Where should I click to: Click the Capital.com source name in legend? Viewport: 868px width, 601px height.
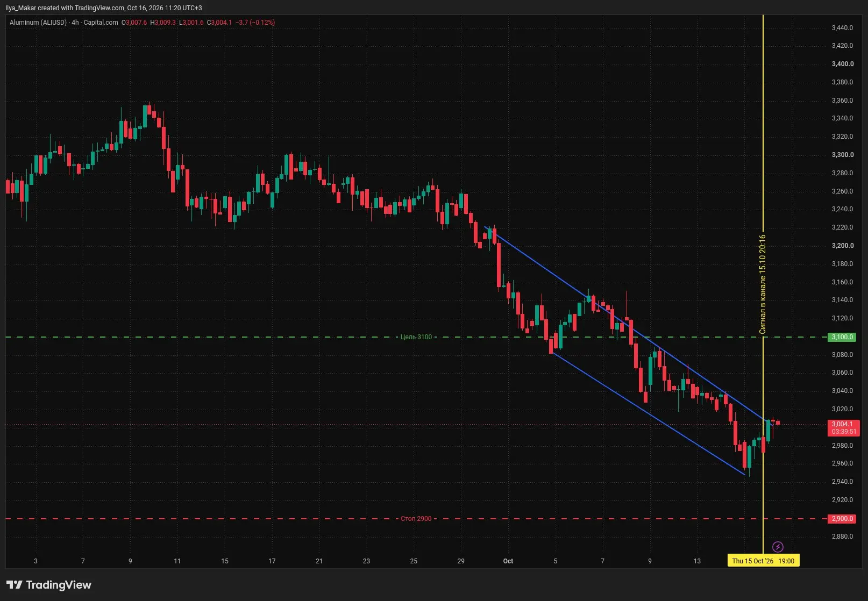pyautogui.click(x=101, y=23)
